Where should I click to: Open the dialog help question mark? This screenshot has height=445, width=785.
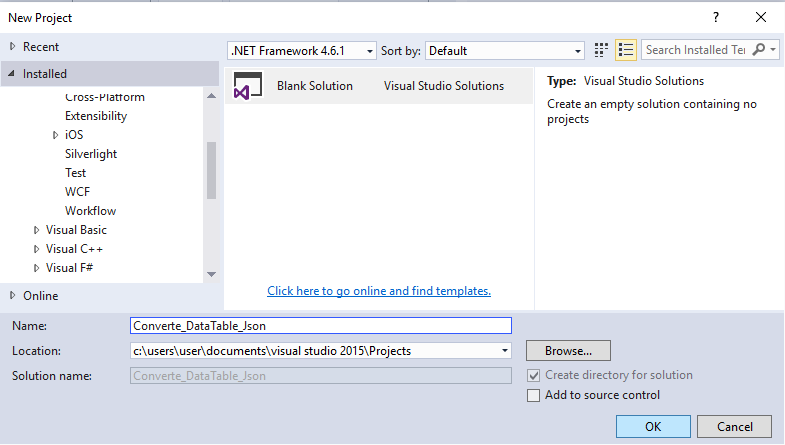coord(716,18)
